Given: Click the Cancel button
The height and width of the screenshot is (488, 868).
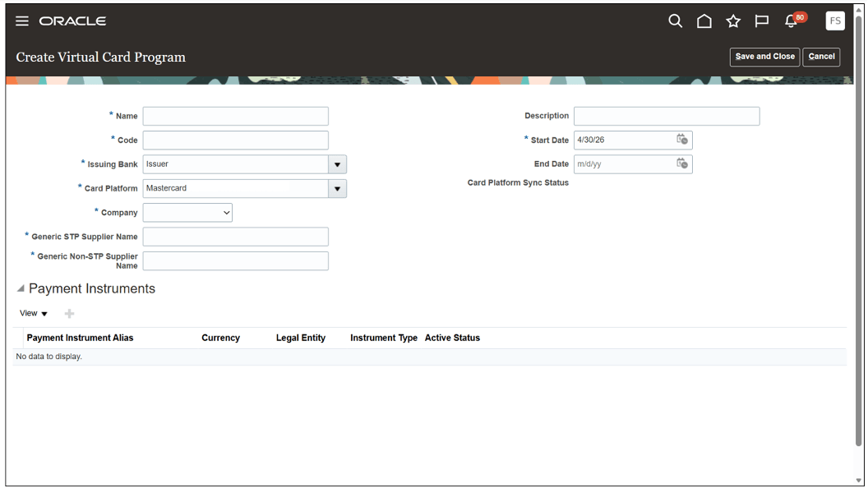Looking at the screenshot, I should (x=821, y=57).
